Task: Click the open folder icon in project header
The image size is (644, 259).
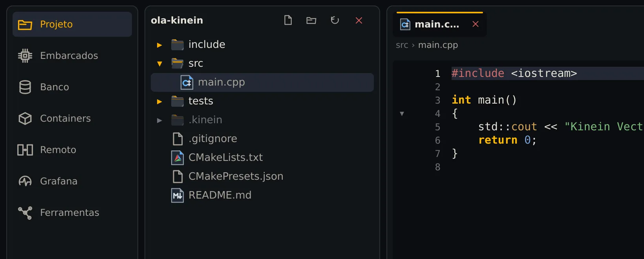Action: point(311,20)
